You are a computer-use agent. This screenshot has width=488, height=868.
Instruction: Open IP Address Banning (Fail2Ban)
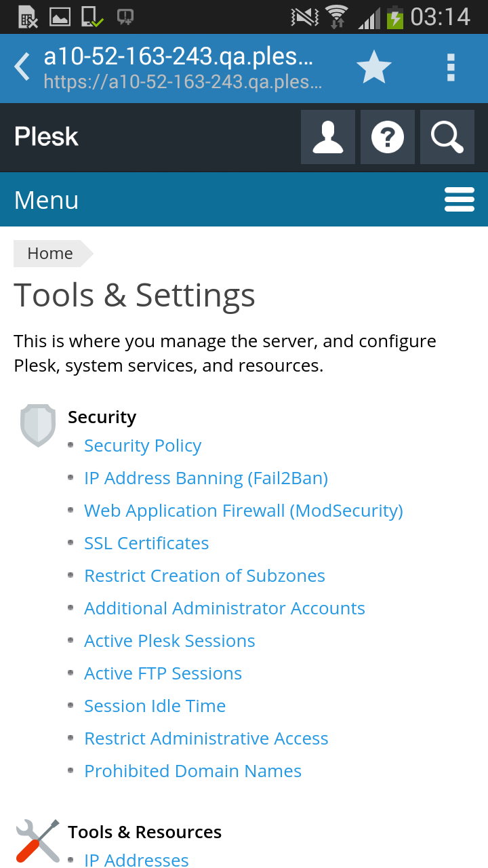(206, 478)
